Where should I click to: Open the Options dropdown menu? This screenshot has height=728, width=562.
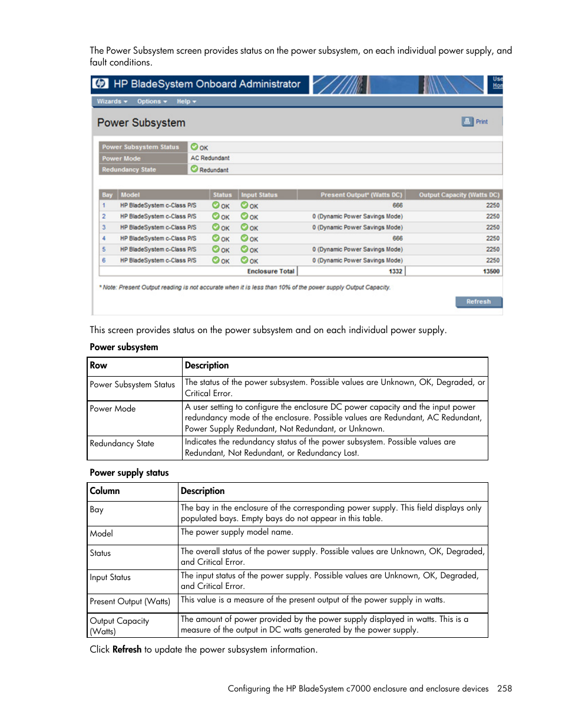pos(152,101)
